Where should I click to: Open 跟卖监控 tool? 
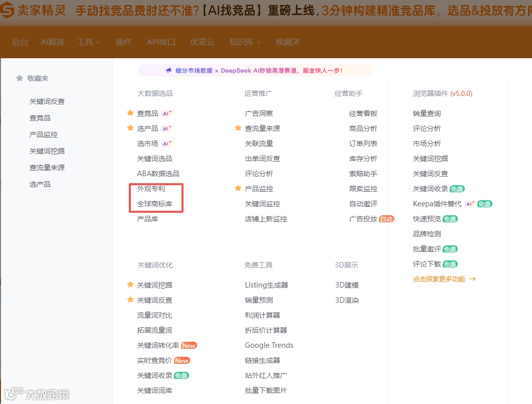(x=363, y=189)
